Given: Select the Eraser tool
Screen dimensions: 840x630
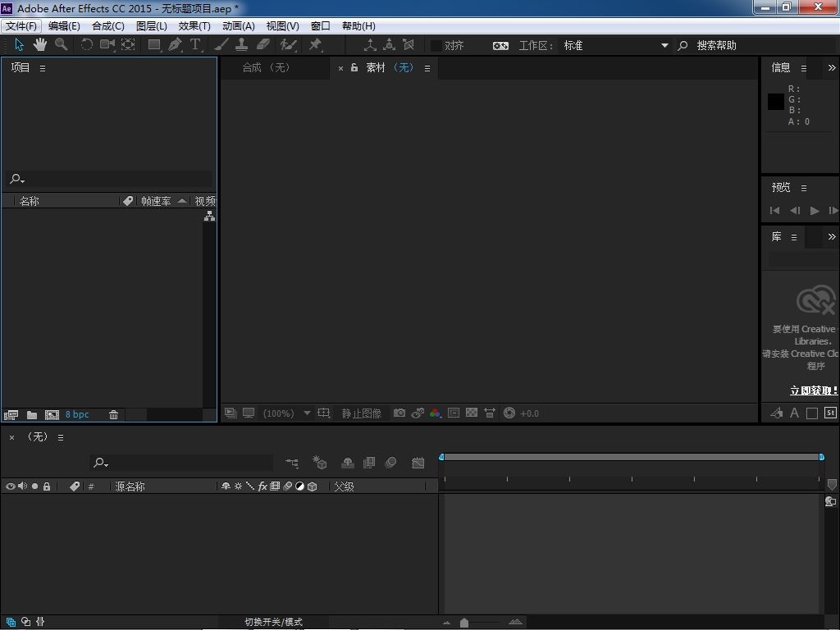Looking at the screenshot, I should [263, 45].
